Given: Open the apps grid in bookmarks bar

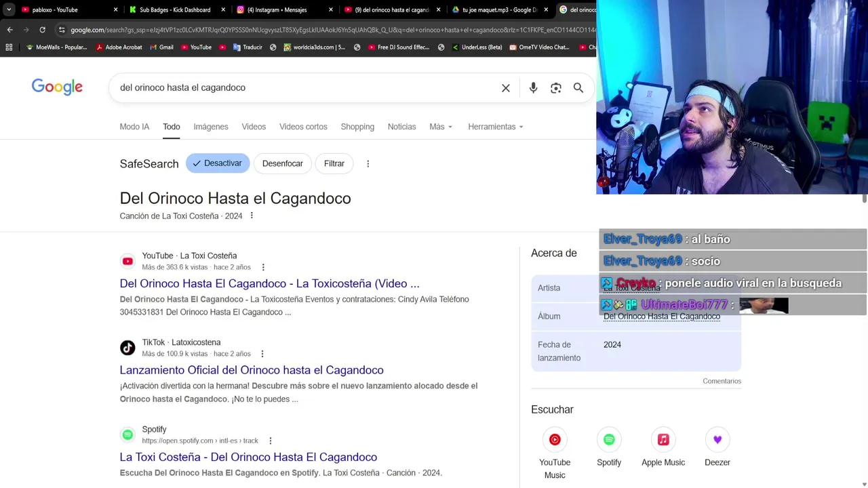Looking at the screenshot, I should point(9,47).
